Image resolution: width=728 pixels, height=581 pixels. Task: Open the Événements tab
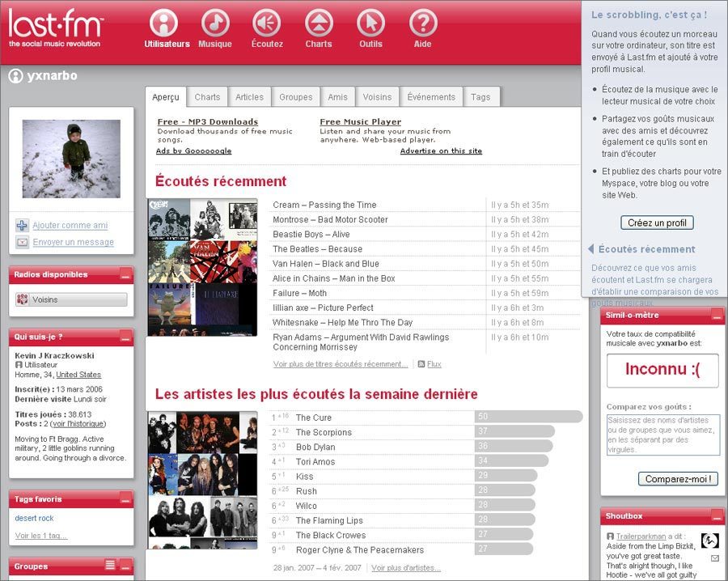[x=431, y=97]
